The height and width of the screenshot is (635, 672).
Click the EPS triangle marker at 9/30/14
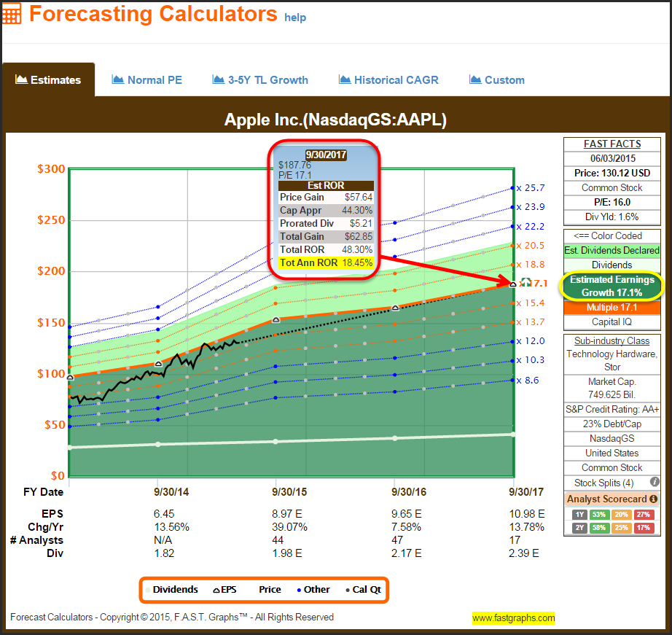tap(158, 363)
